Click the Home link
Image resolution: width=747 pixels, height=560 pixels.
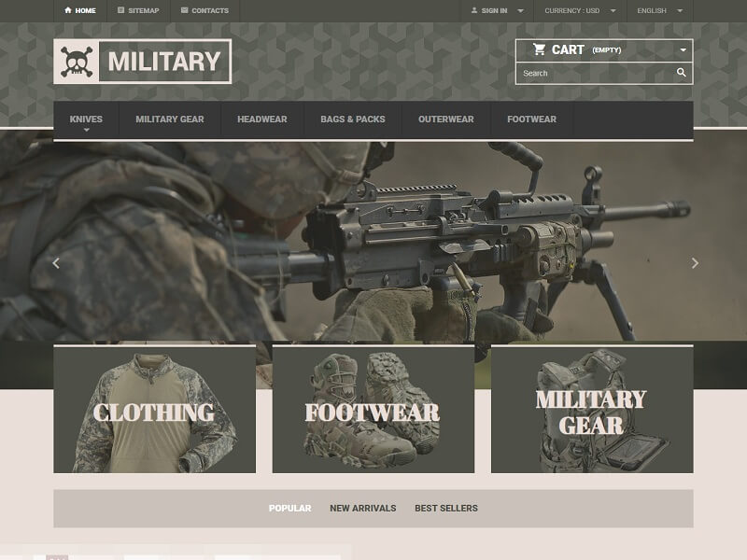[x=85, y=10]
